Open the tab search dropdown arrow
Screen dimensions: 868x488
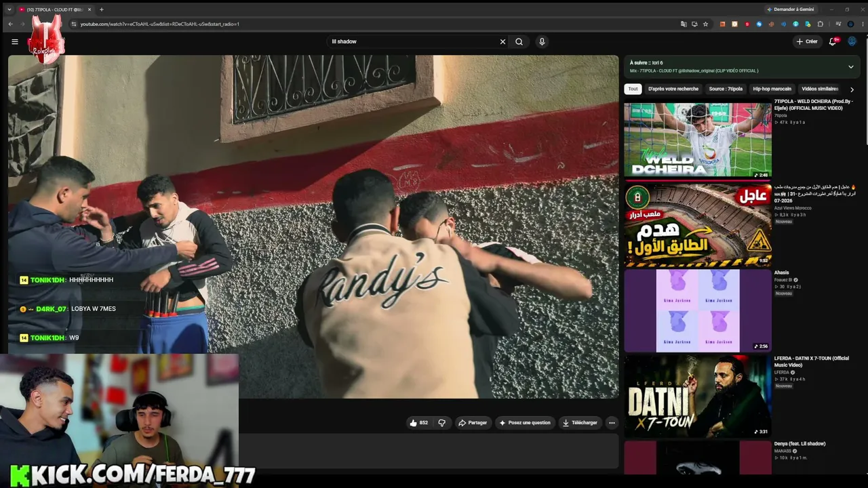tap(9, 9)
